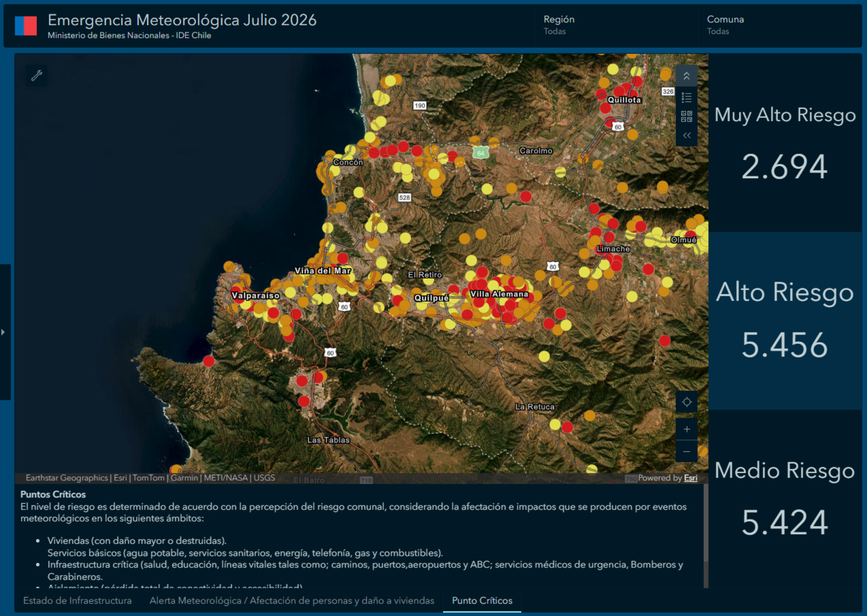Screen dimensions: 867x616
Task: Open the basemap gallery grid icon
Action: pyautogui.click(x=686, y=116)
